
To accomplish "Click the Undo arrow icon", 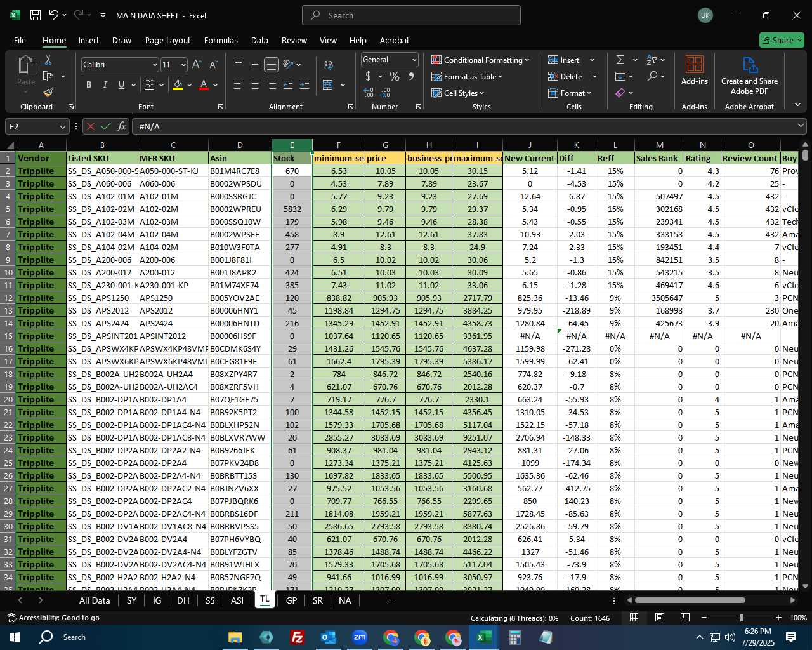I will pyautogui.click(x=54, y=15).
